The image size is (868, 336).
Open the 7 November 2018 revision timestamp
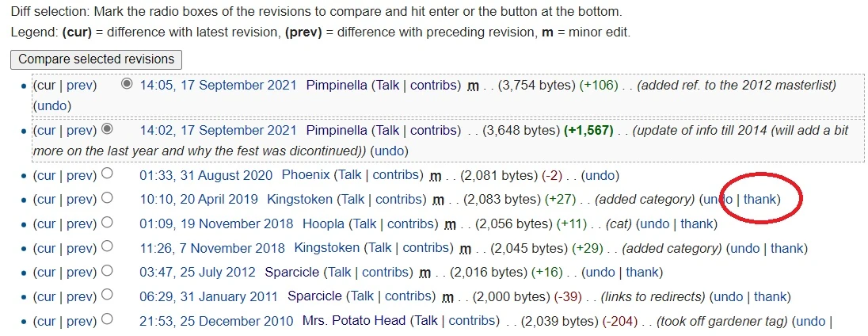coord(212,248)
